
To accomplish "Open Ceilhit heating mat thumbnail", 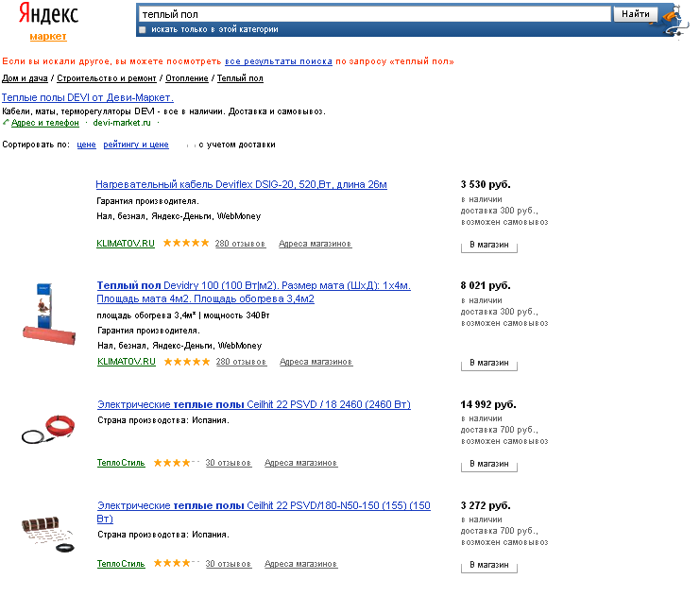I will click(48, 535).
